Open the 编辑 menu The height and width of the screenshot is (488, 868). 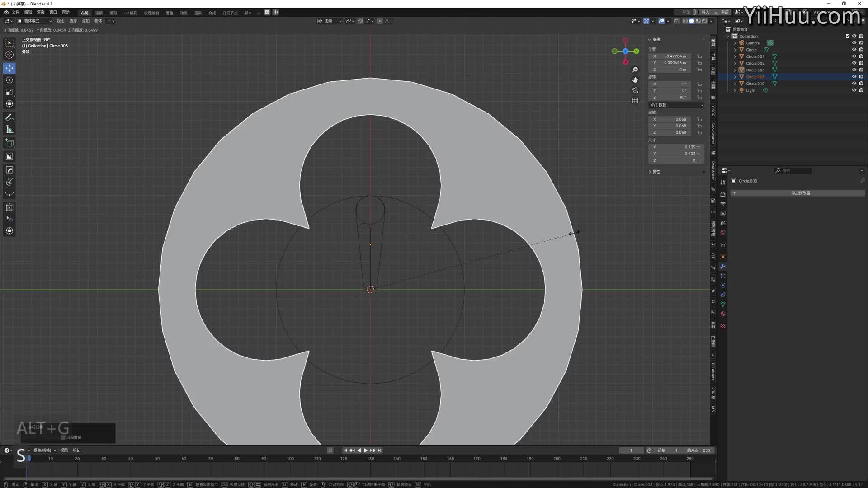[28, 12]
